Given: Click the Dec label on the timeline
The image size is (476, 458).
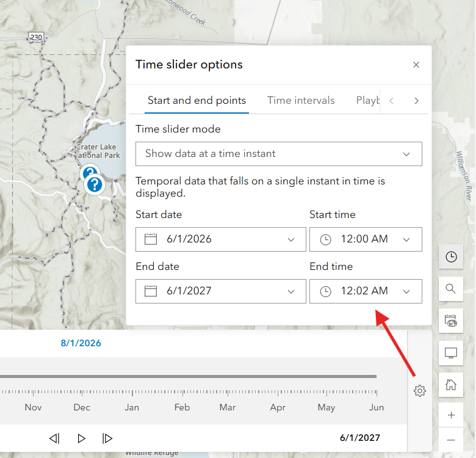Looking at the screenshot, I should (82, 407).
